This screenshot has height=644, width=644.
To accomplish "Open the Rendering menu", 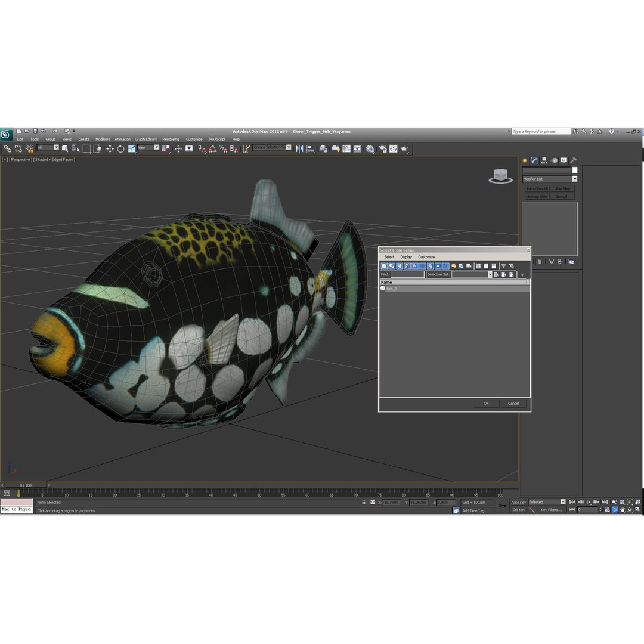I will coord(171,139).
